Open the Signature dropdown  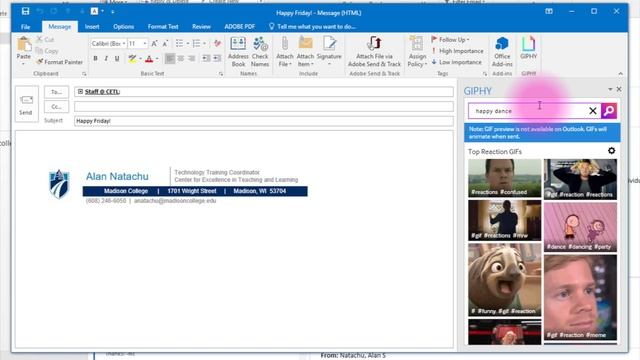click(329, 52)
